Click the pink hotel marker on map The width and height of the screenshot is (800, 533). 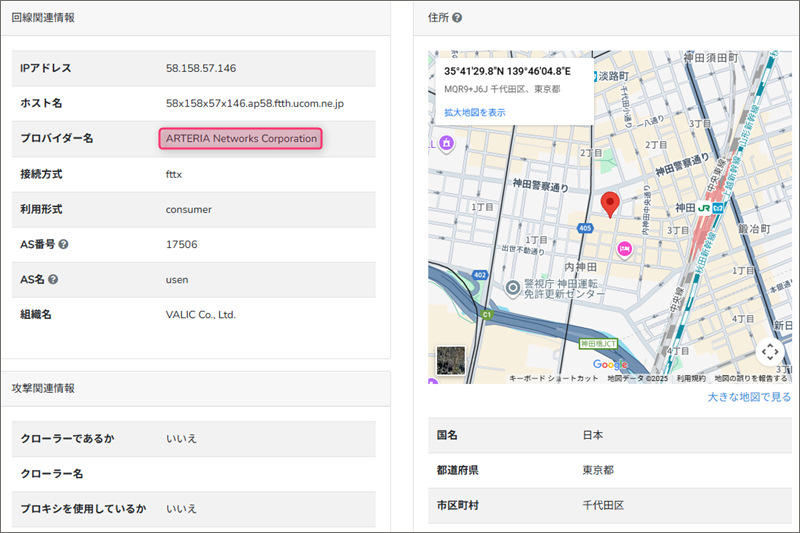tap(625, 250)
